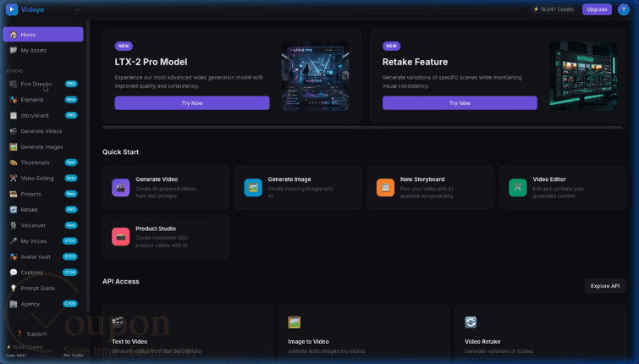Click the sidebar vertical scrollbar
Image resolution: width=639 pixels, height=364 pixels.
point(88,163)
